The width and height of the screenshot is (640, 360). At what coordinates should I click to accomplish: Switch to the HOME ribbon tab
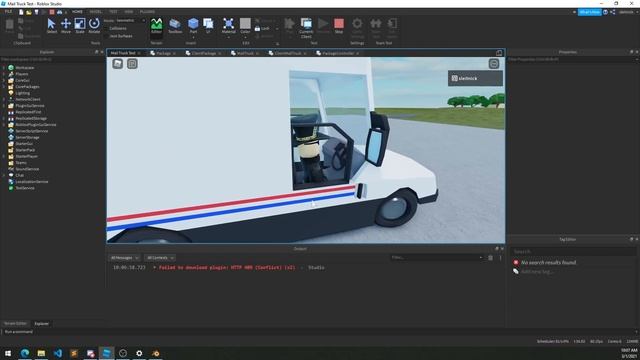(x=77, y=12)
